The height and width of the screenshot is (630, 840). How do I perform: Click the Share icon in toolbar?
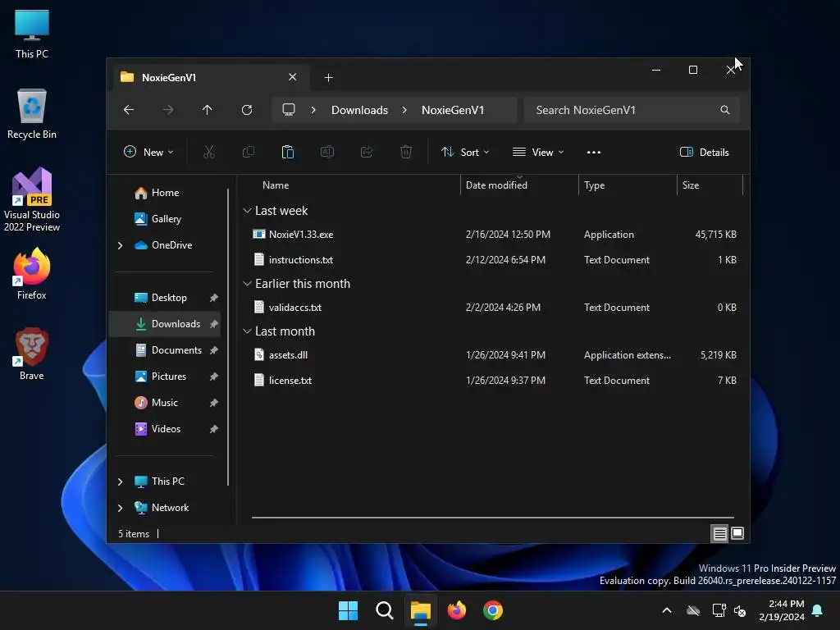coord(367,152)
